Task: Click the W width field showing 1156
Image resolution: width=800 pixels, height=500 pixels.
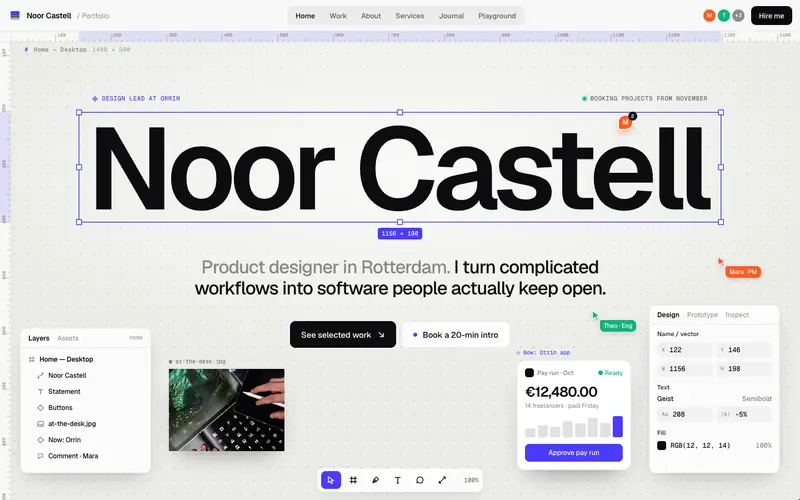Action: click(x=685, y=369)
